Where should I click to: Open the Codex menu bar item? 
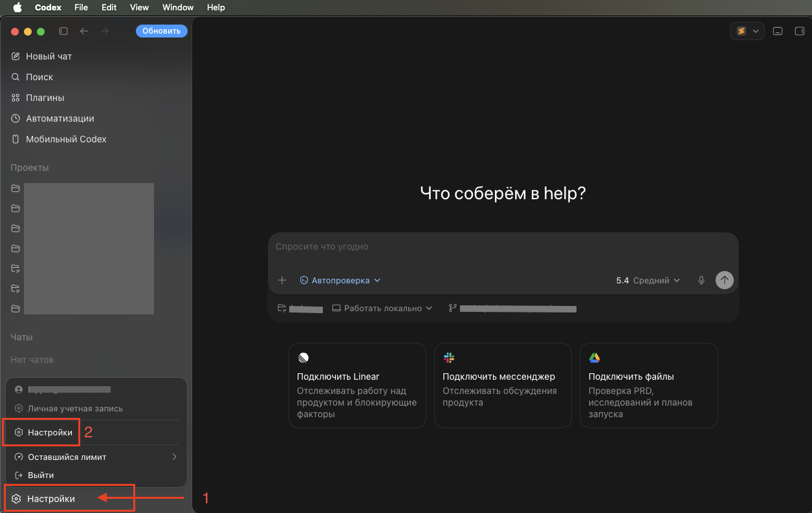(47, 7)
